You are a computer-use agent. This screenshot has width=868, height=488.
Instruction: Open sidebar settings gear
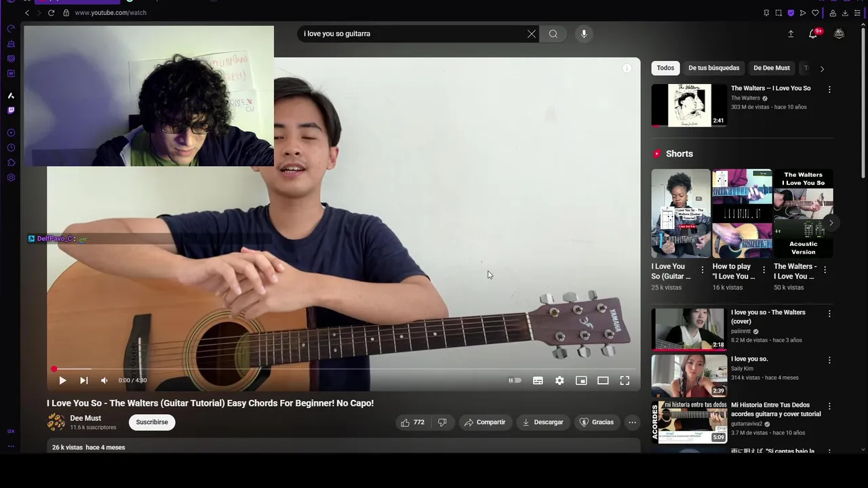click(11, 178)
